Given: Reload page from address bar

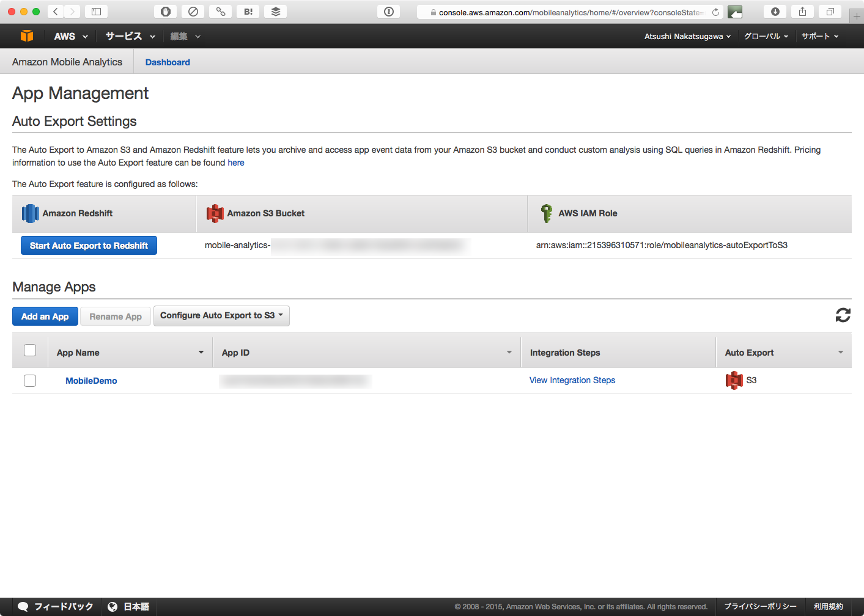Looking at the screenshot, I should (715, 12).
